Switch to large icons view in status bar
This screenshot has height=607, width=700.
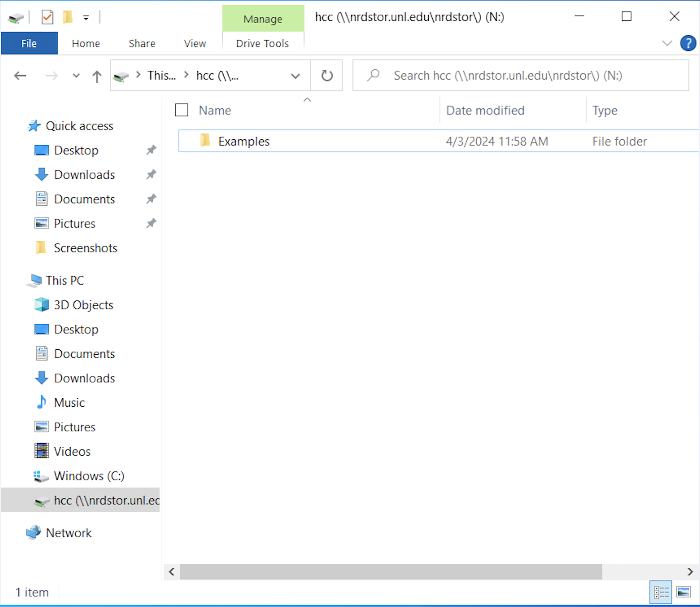[683, 592]
